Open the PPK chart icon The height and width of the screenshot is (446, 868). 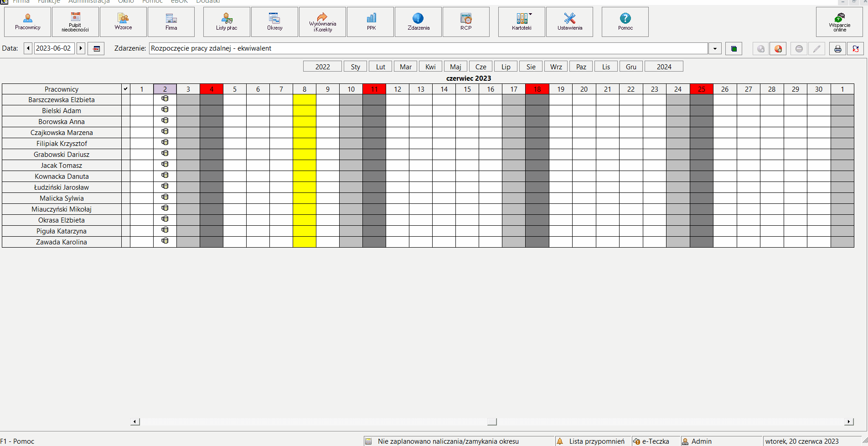(x=371, y=22)
